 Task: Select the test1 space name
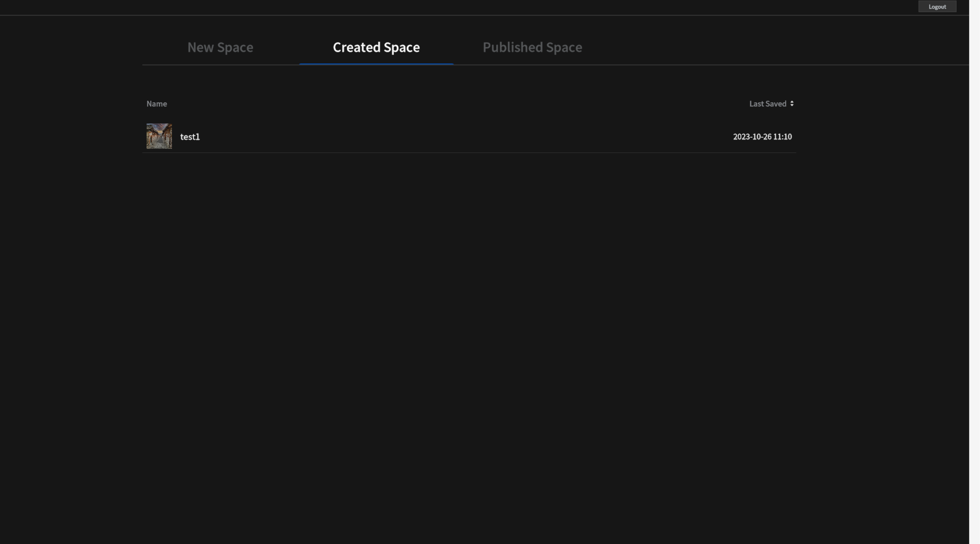(190, 137)
